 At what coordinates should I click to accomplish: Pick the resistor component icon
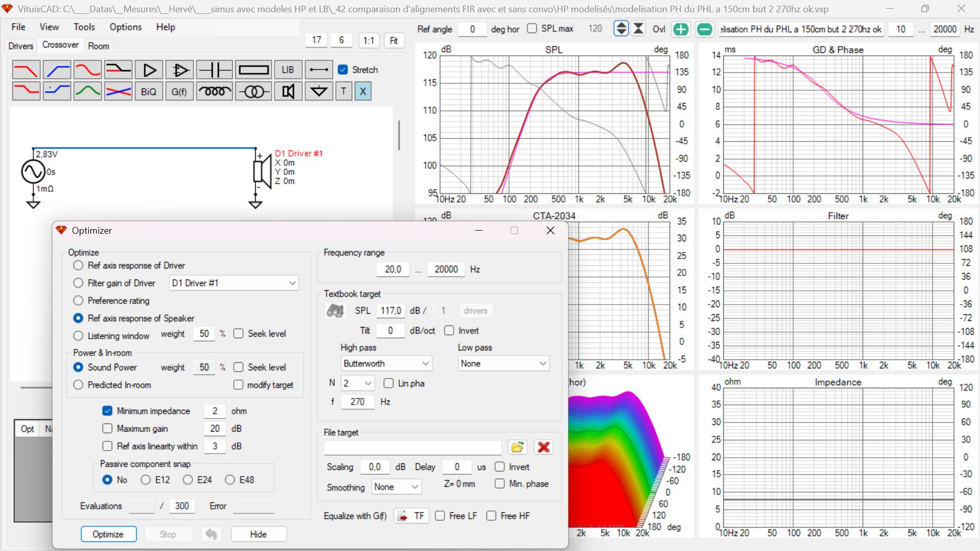(x=254, y=70)
